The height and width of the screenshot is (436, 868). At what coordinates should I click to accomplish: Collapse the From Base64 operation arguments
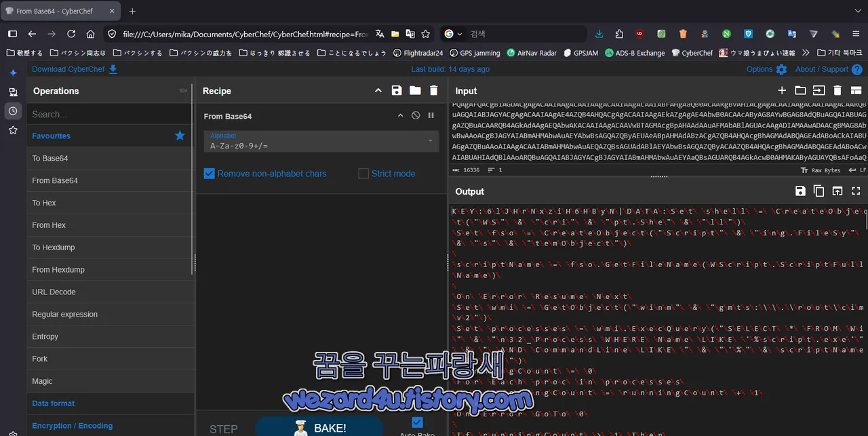401,116
